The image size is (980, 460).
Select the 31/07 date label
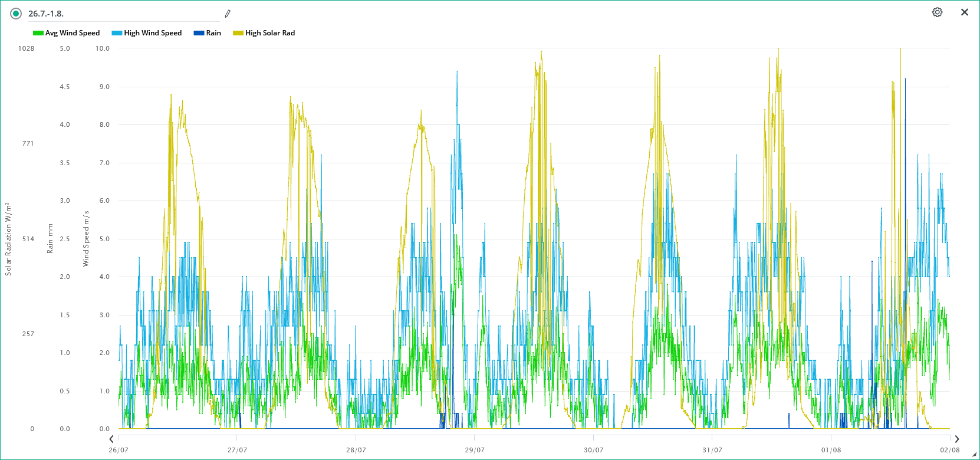(x=712, y=450)
